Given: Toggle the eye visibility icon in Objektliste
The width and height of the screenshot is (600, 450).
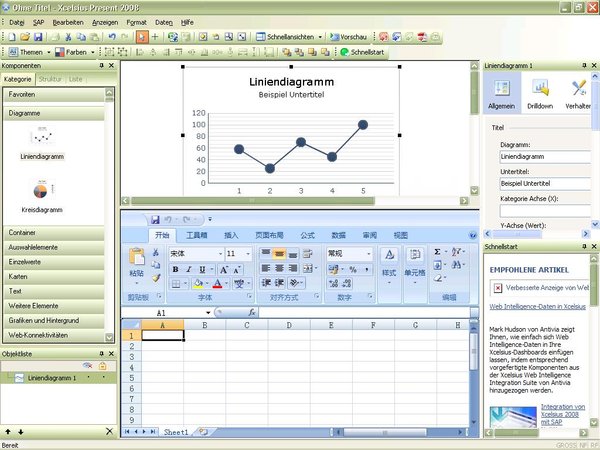Looking at the screenshot, I should [88, 365].
